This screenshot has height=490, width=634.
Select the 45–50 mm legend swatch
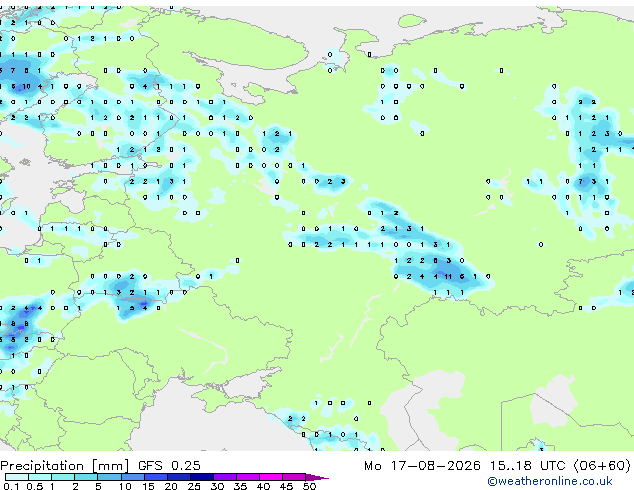[x=294, y=477]
